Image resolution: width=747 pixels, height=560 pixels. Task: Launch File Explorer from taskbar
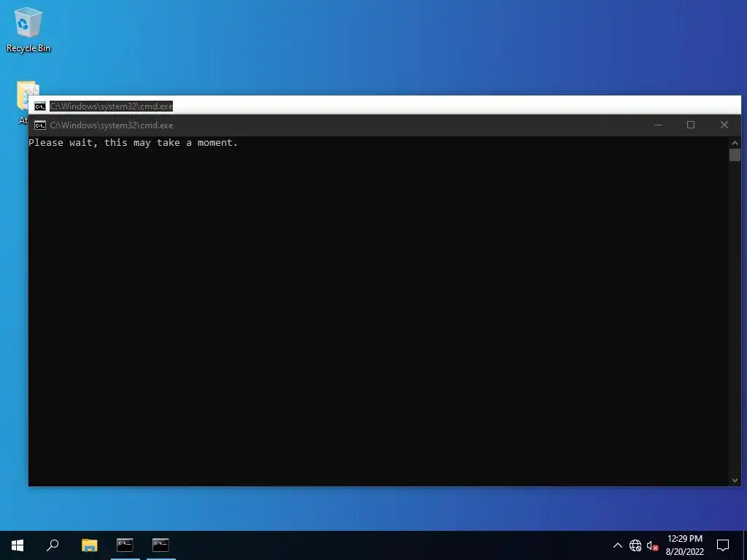click(89, 545)
